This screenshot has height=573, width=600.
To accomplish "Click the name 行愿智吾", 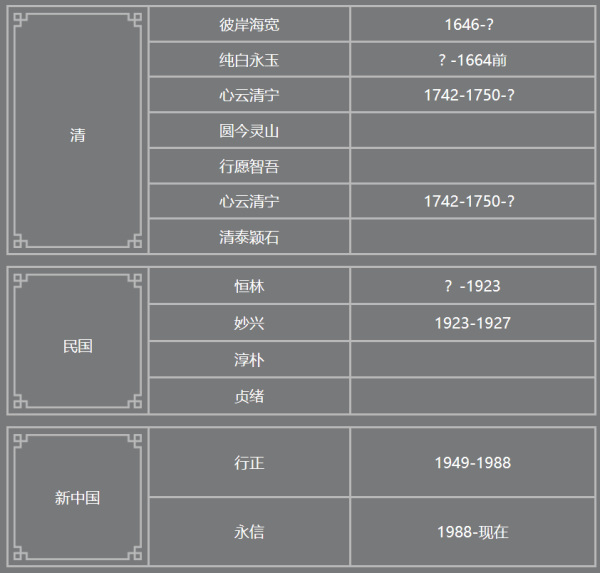I will 249,166.
